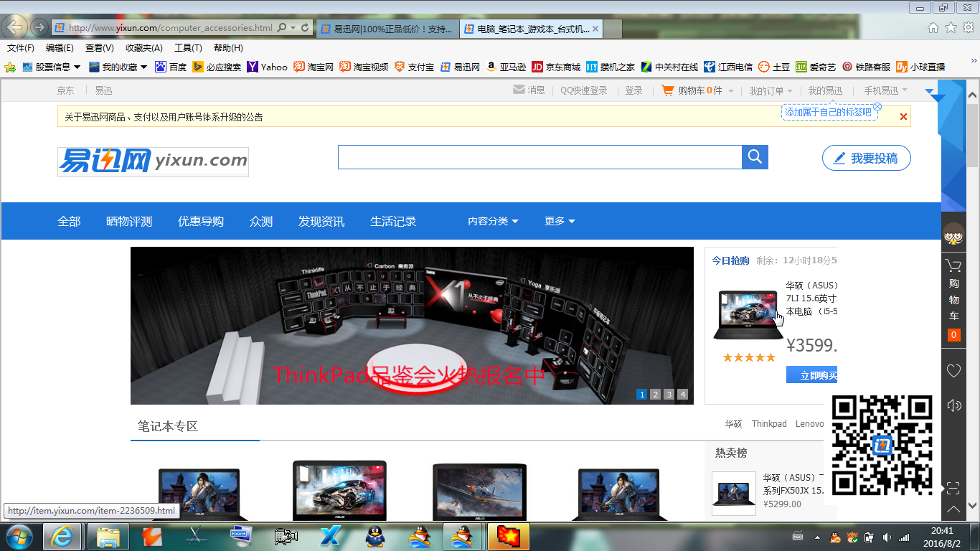Viewport: 980px width, 551px height.
Task: Open the 消息 envelope icon
Action: [x=519, y=90]
